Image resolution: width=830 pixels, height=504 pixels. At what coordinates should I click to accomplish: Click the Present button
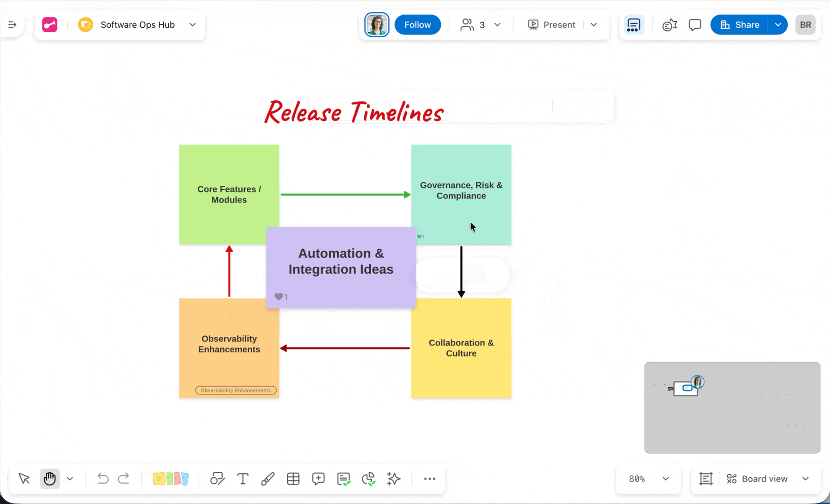click(x=552, y=25)
